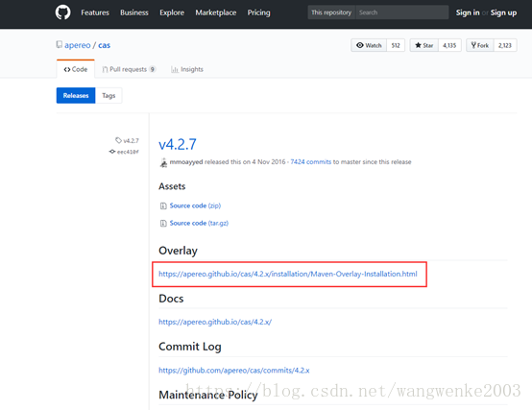Click the GitHub octocat logo

[62, 12]
